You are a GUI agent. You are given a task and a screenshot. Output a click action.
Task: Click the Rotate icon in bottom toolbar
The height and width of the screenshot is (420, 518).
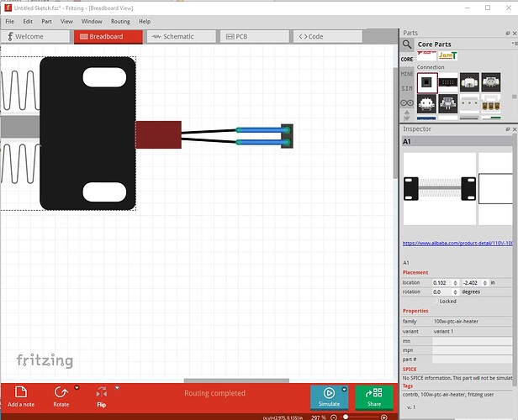61,392
